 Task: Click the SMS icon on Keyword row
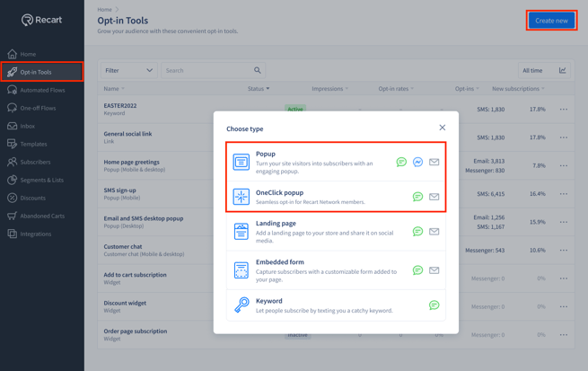point(434,305)
